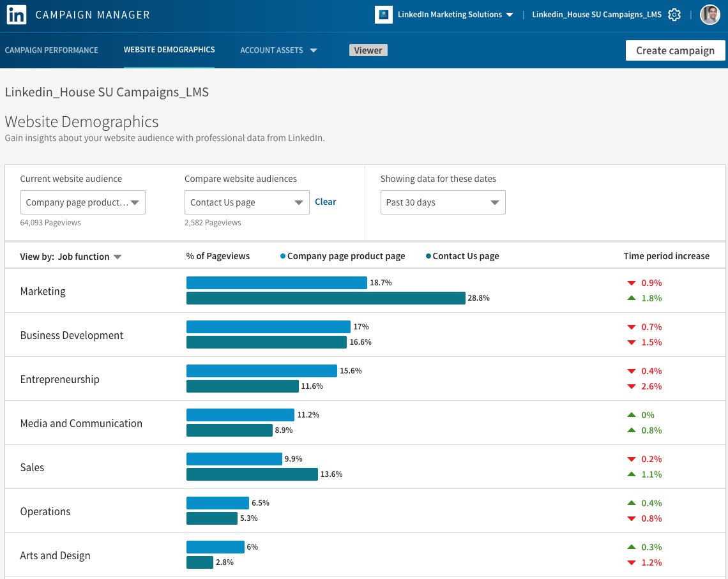Click the Create campaign button

pos(675,50)
